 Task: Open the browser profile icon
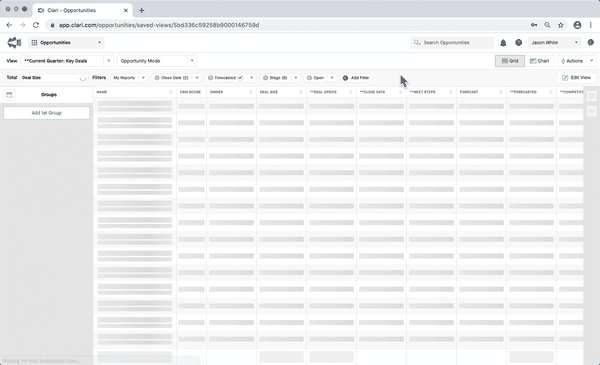[577, 25]
